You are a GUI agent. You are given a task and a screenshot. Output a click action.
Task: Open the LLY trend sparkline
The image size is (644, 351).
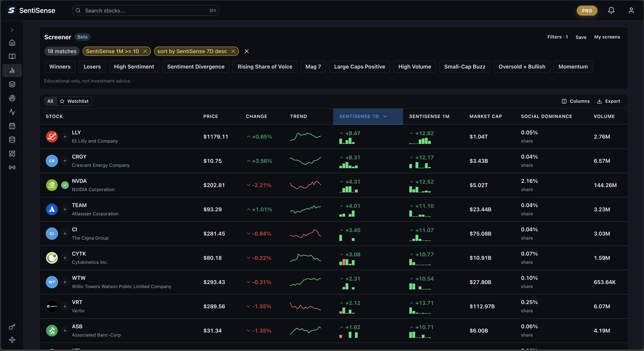(305, 136)
